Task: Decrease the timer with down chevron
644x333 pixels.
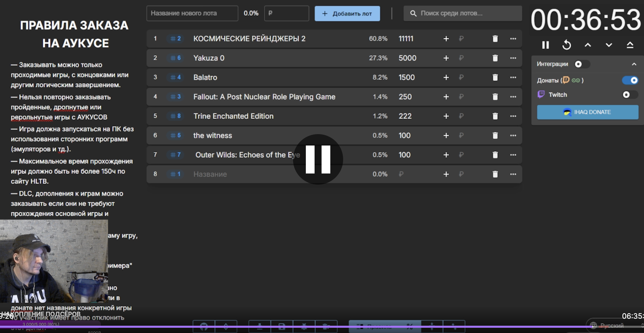Action: click(x=609, y=45)
